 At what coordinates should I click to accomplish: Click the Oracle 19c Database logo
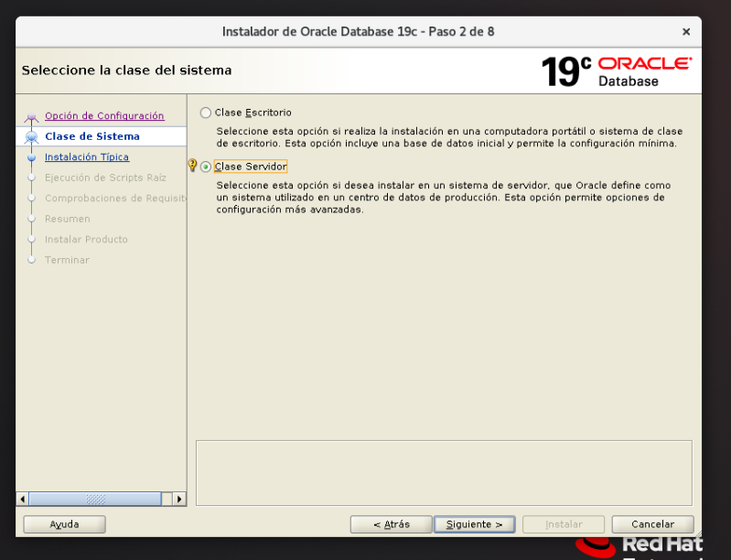tap(617, 71)
